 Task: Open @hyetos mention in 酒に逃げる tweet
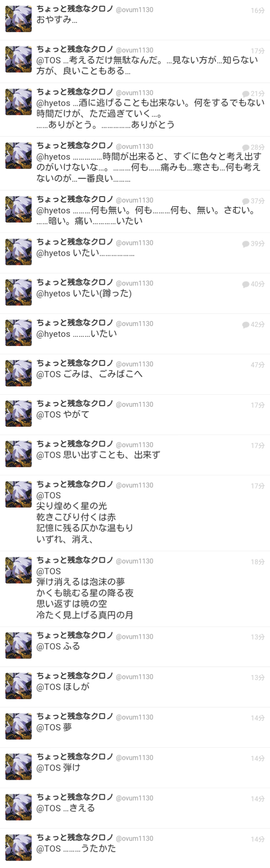pos(53,103)
